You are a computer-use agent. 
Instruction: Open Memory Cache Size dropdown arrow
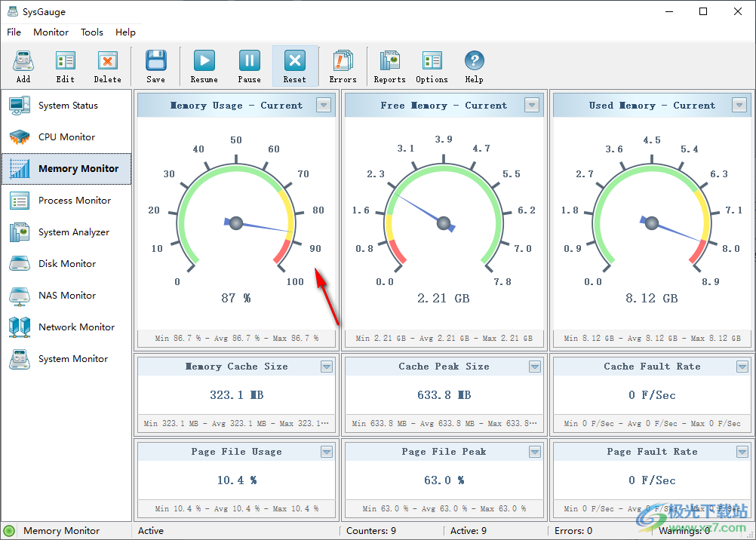click(x=327, y=367)
